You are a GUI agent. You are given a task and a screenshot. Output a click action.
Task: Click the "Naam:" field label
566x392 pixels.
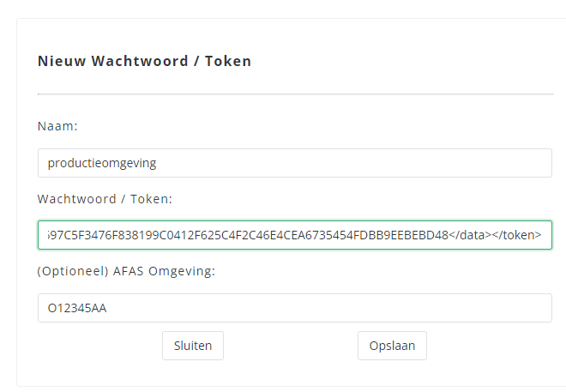point(57,126)
